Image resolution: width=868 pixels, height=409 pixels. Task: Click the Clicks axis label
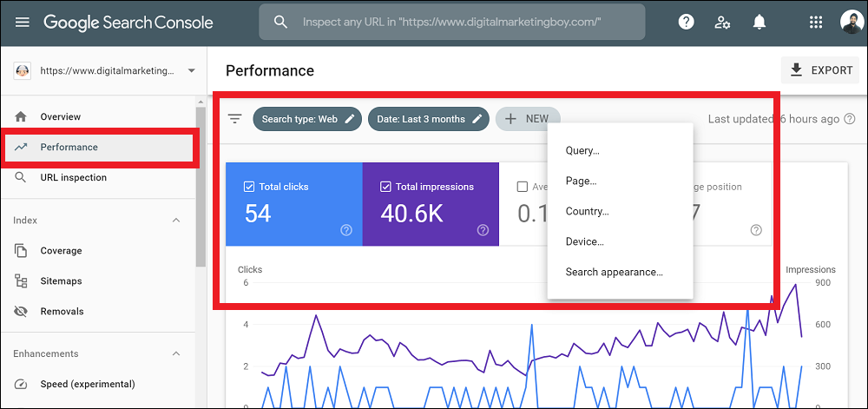(250, 269)
